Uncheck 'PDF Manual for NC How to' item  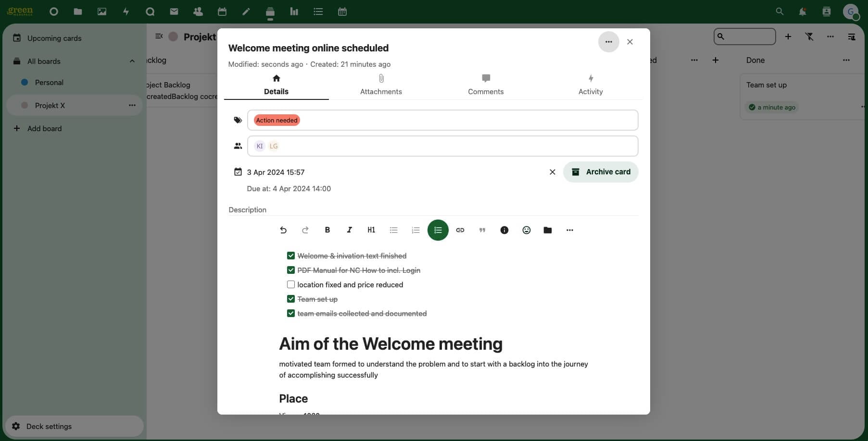pyautogui.click(x=291, y=270)
